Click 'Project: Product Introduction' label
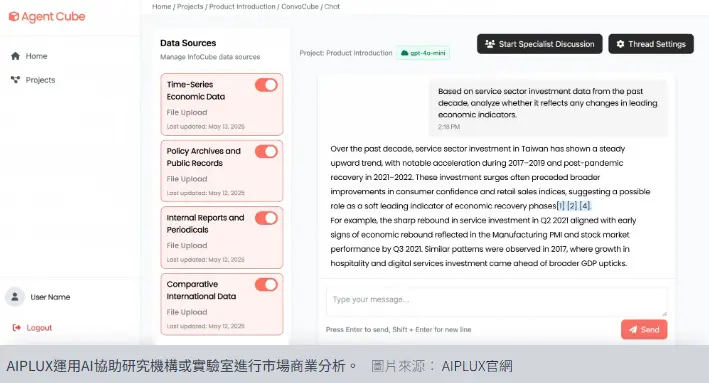This screenshot has height=383, width=709. (x=346, y=53)
